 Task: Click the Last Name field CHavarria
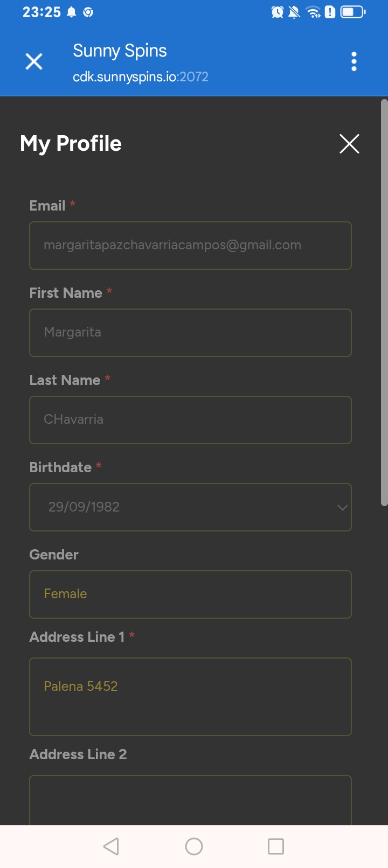click(x=190, y=420)
